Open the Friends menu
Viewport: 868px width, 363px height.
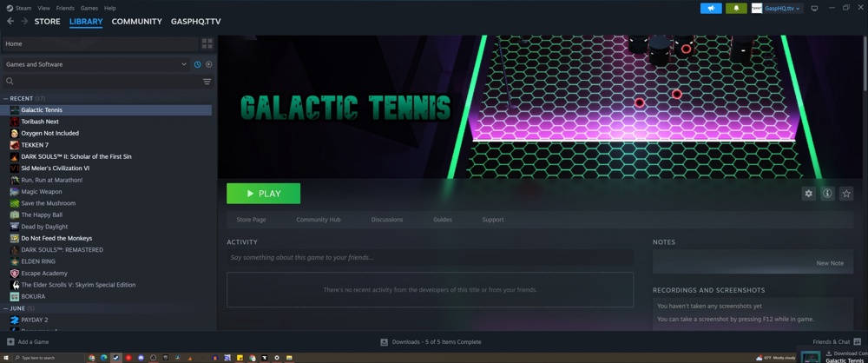[65, 9]
